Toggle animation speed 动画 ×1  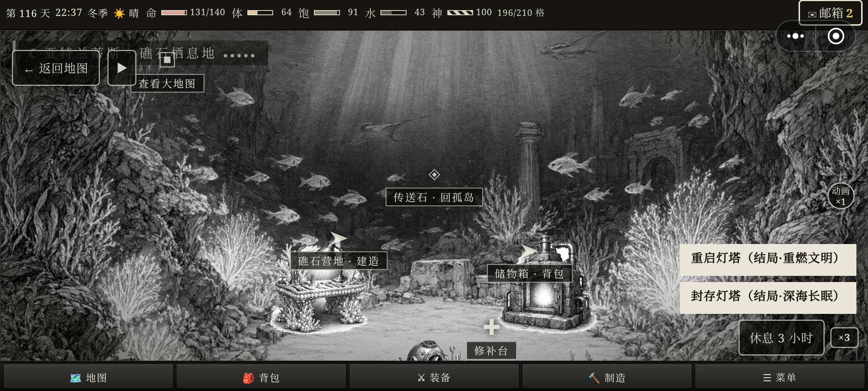point(841,196)
